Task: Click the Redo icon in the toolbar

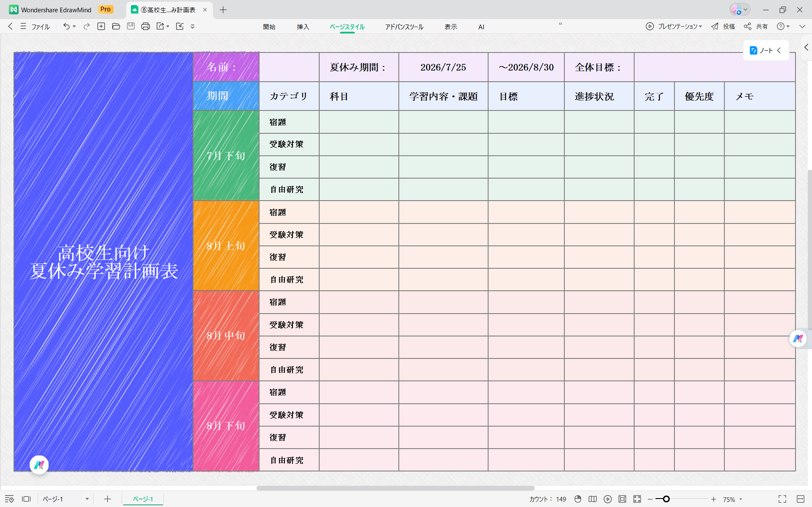Action: [86, 26]
